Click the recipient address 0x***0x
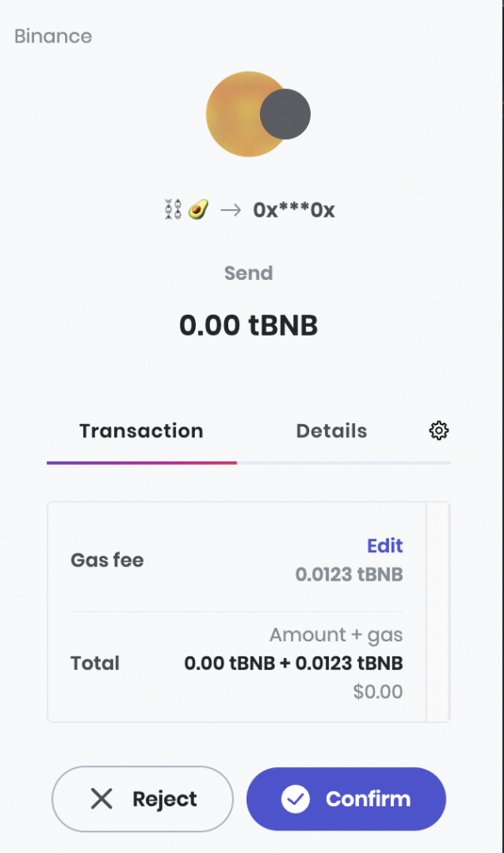 pyautogui.click(x=293, y=210)
